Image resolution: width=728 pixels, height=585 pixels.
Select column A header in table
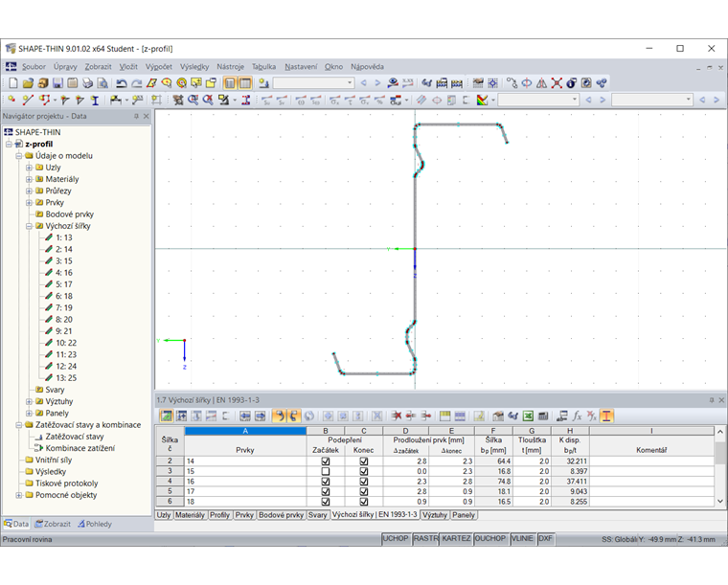pyautogui.click(x=245, y=431)
